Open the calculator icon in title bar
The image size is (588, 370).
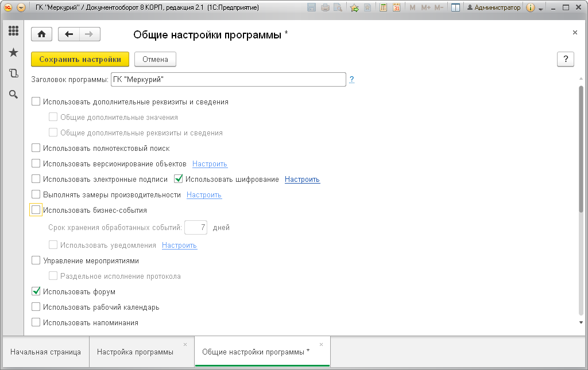tap(383, 7)
